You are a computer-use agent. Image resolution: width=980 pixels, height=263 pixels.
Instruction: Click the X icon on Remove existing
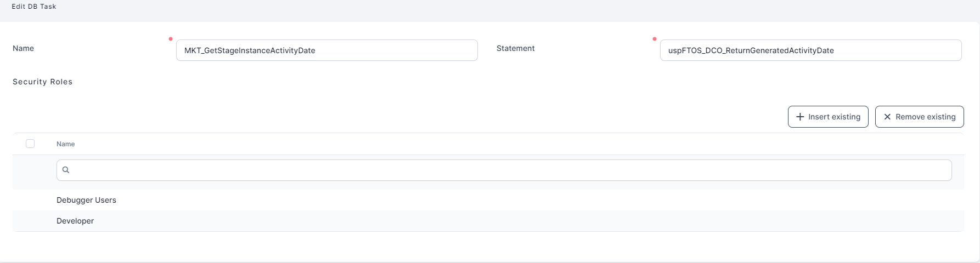click(x=887, y=117)
